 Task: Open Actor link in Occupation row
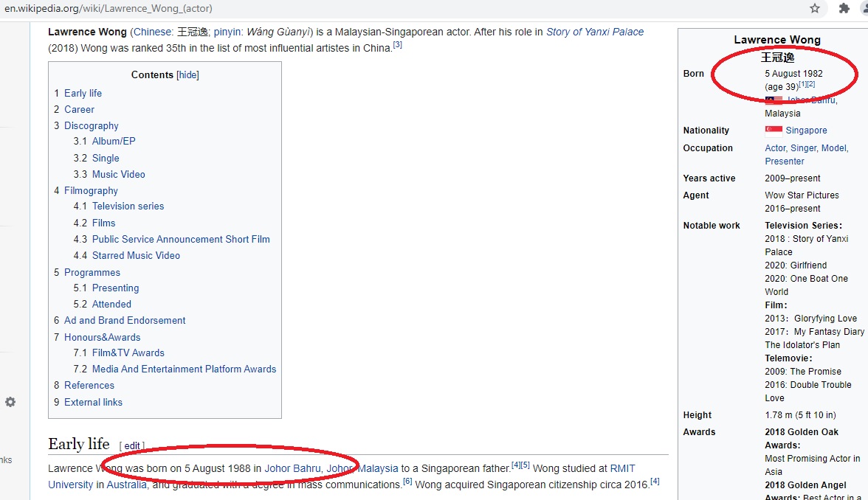(x=775, y=148)
